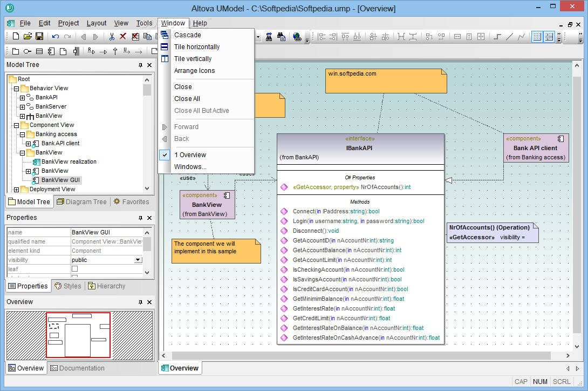Cut selection with the scissors icon

(x=111, y=36)
